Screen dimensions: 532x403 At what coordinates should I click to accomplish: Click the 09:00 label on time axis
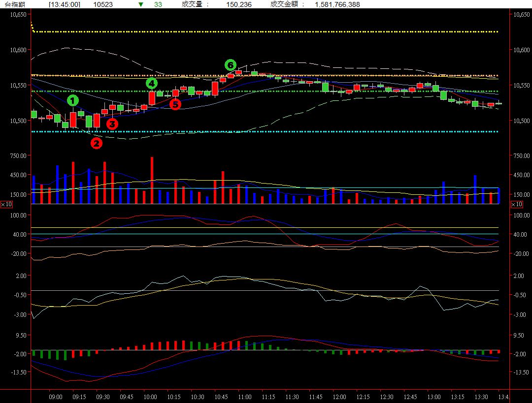coord(56,397)
